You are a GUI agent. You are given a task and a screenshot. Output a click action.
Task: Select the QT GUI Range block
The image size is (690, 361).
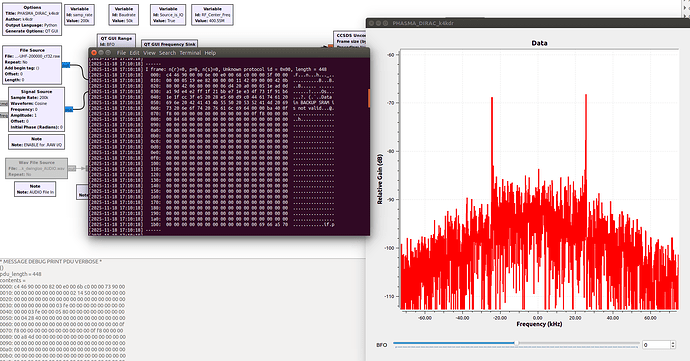[x=116, y=41]
